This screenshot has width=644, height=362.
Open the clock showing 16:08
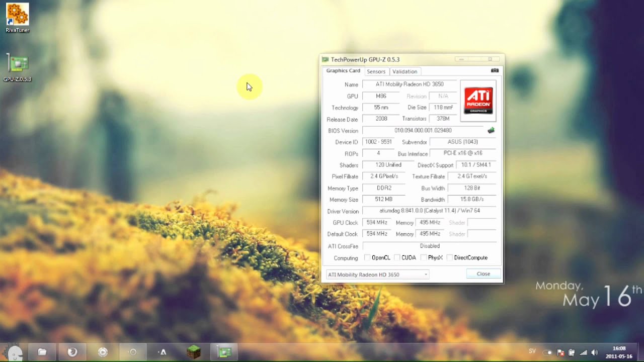point(619,352)
